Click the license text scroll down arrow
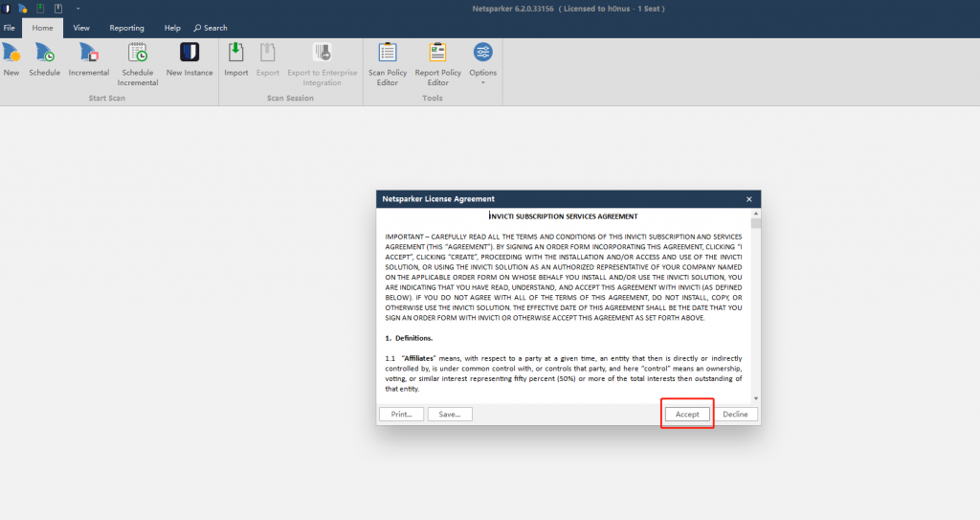Image resolution: width=980 pixels, height=520 pixels. (756, 398)
